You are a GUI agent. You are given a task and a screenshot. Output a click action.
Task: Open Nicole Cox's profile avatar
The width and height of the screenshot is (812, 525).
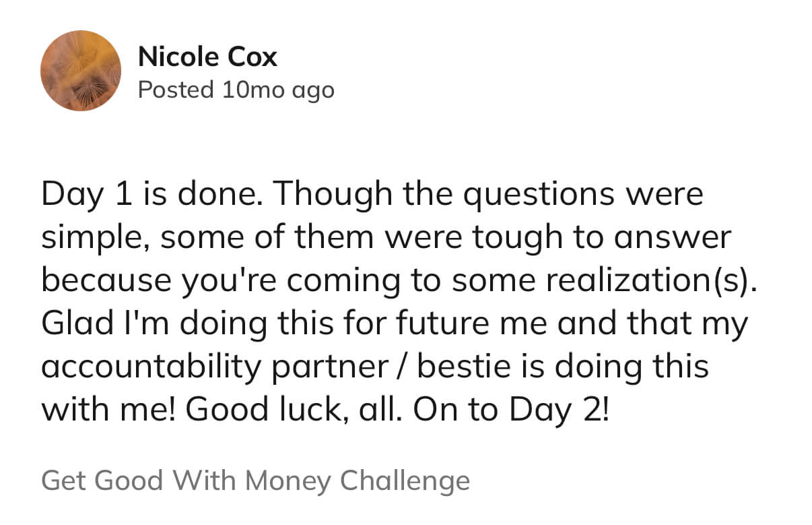[81, 71]
